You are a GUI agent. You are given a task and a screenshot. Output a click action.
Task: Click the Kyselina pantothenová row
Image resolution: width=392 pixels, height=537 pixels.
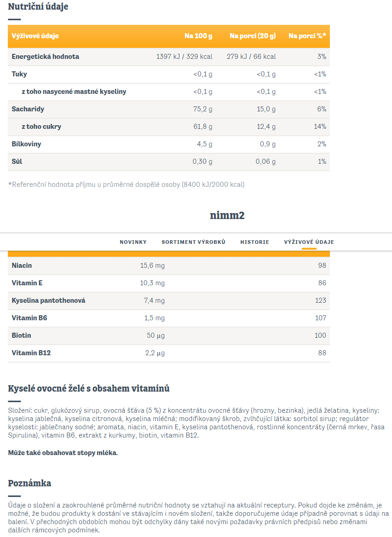[x=169, y=300]
